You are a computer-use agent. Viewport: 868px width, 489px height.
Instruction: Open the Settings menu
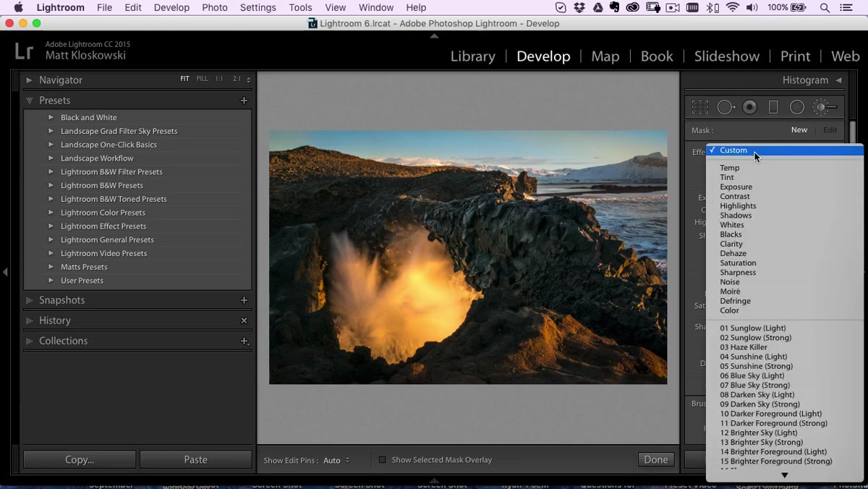coord(258,7)
